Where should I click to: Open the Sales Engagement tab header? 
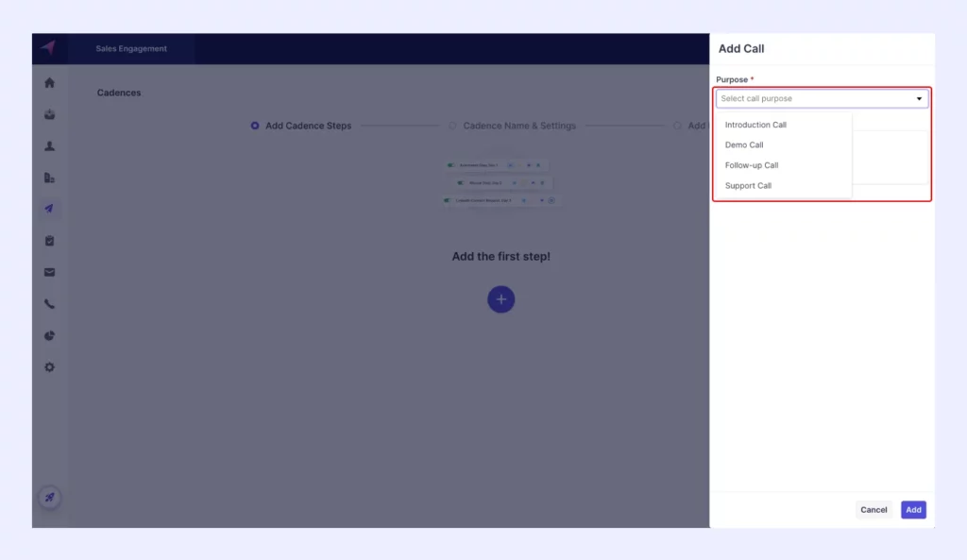point(131,48)
